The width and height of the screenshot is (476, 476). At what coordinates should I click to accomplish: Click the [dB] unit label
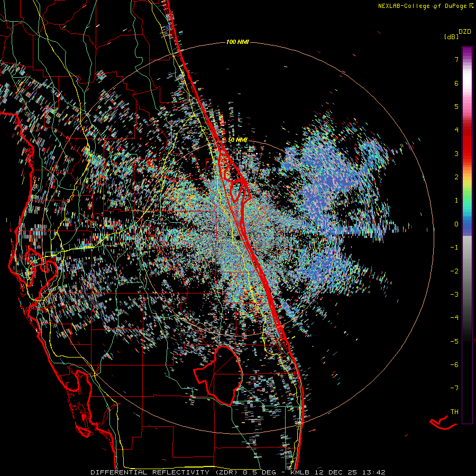coord(451,36)
